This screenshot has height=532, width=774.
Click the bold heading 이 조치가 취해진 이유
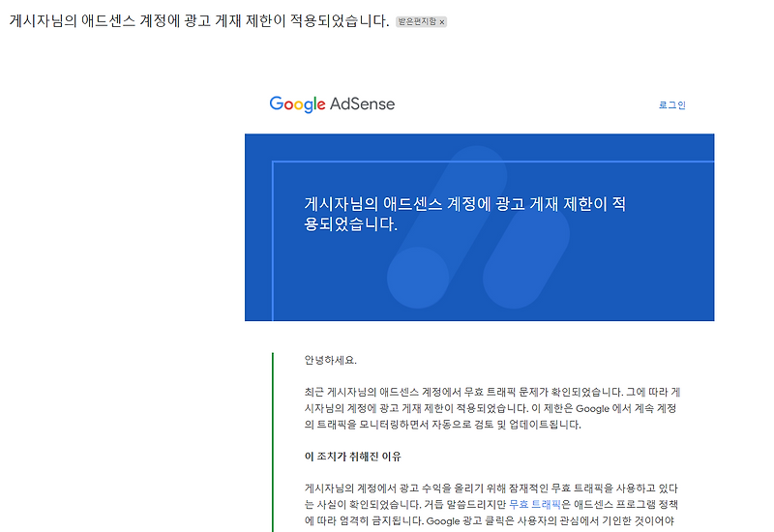click(x=352, y=457)
